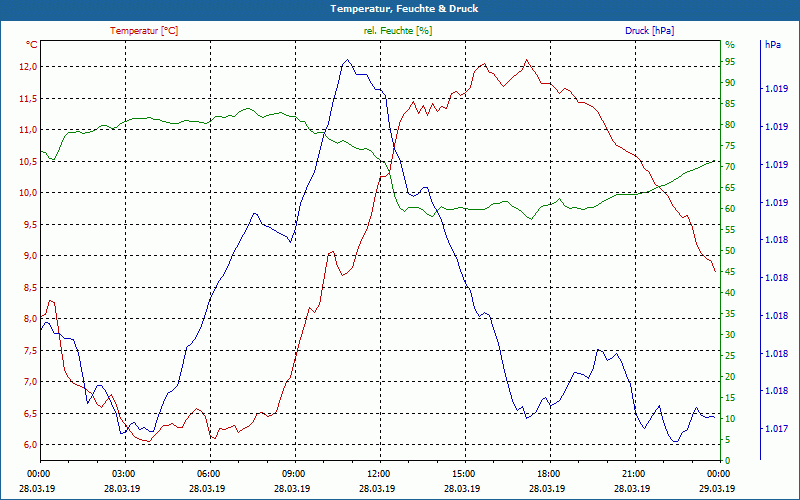800x500 pixels.
Task: Click the 10,5 temperature axis value
Action: (29, 162)
